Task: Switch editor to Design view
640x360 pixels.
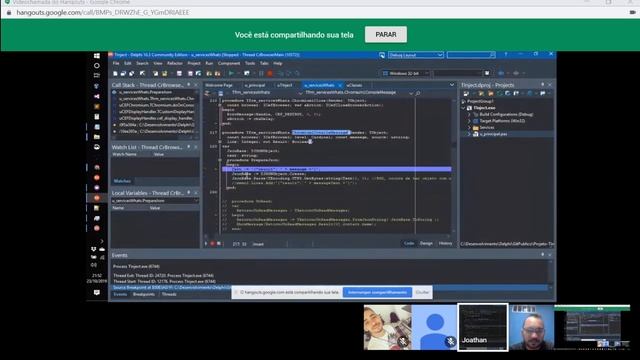Action: (x=426, y=243)
